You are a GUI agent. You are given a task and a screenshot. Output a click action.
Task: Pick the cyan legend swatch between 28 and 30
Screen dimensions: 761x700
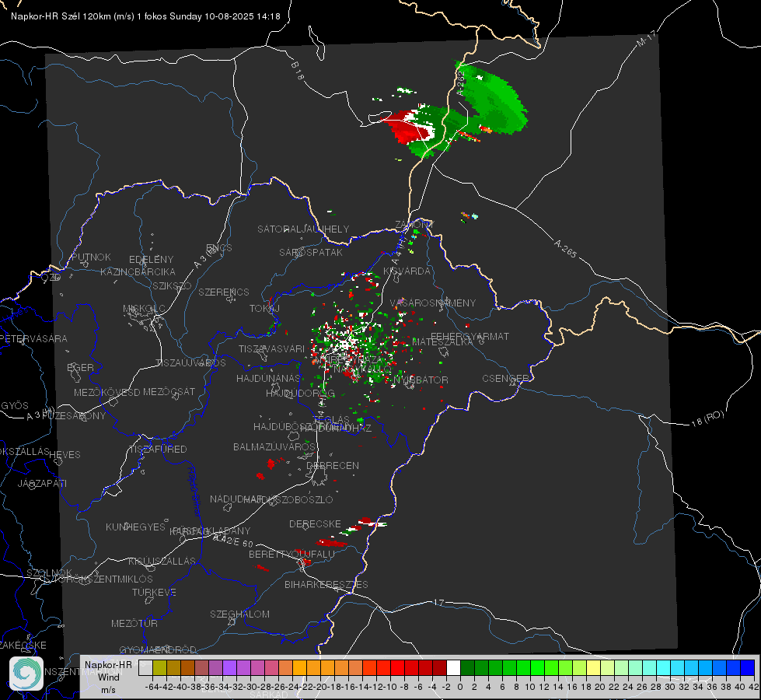tap(664, 667)
